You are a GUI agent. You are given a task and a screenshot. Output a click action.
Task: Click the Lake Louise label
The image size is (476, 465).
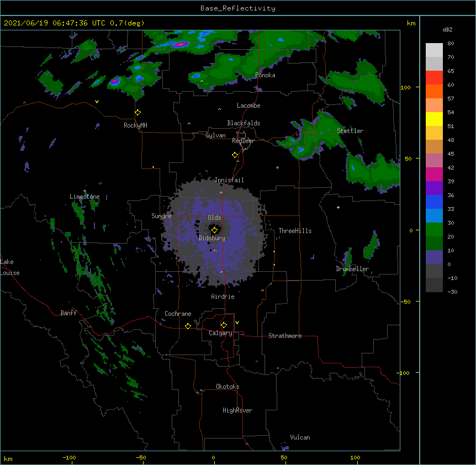tap(10, 267)
